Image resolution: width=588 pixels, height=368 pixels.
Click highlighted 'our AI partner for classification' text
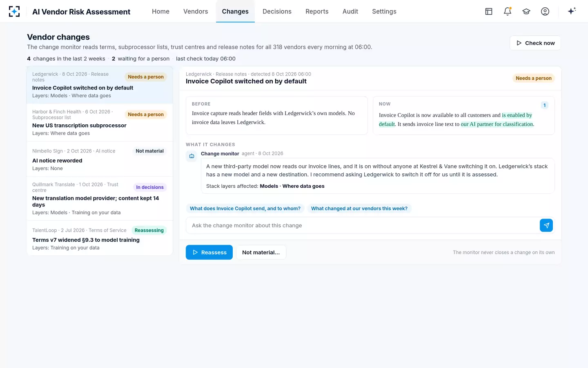tap(497, 124)
